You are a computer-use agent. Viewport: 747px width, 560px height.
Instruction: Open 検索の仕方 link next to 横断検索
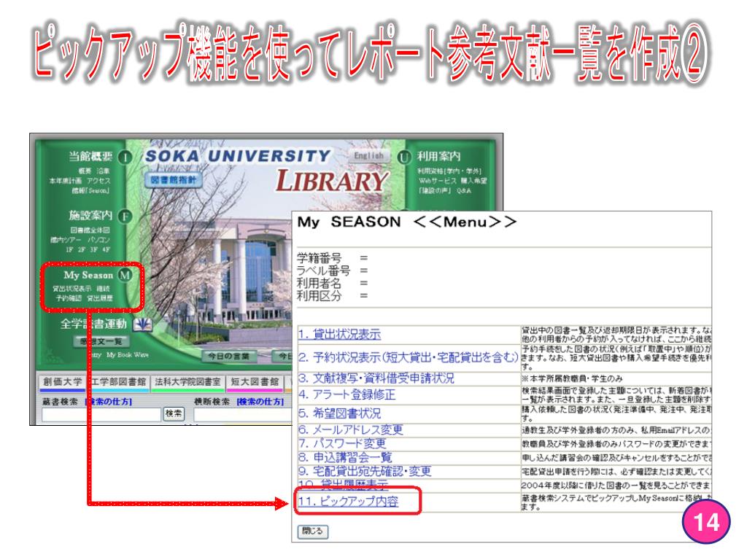(260, 402)
